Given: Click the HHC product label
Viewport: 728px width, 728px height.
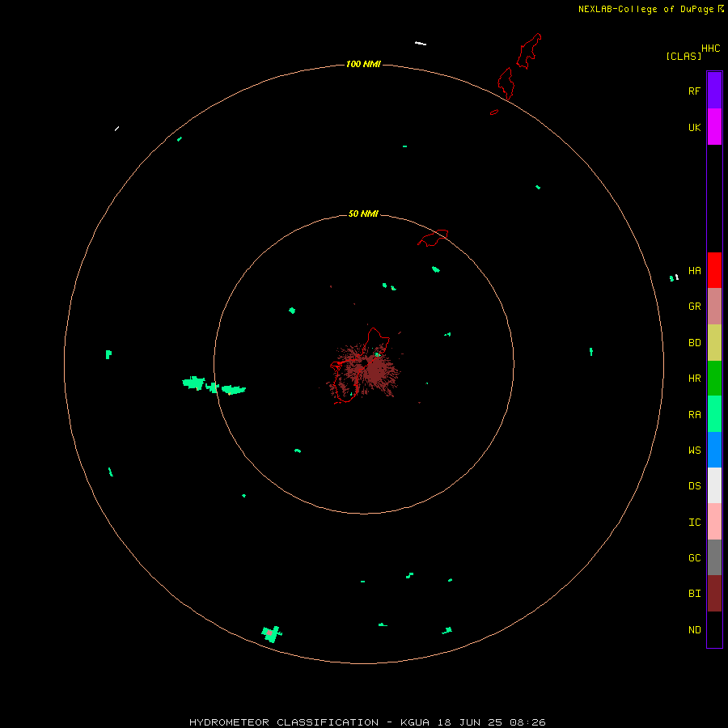Looking at the screenshot, I should point(711,49).
